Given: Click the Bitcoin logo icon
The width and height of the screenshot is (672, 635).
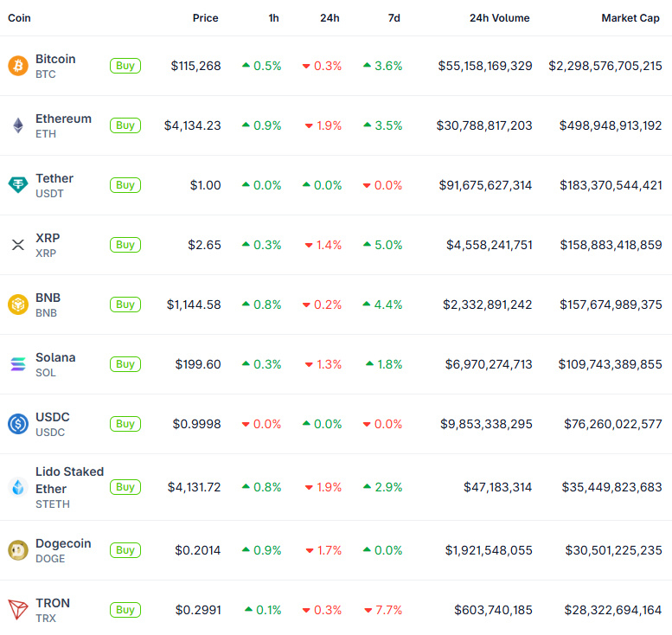Looking at the screenshot, I should click(18, 66).
